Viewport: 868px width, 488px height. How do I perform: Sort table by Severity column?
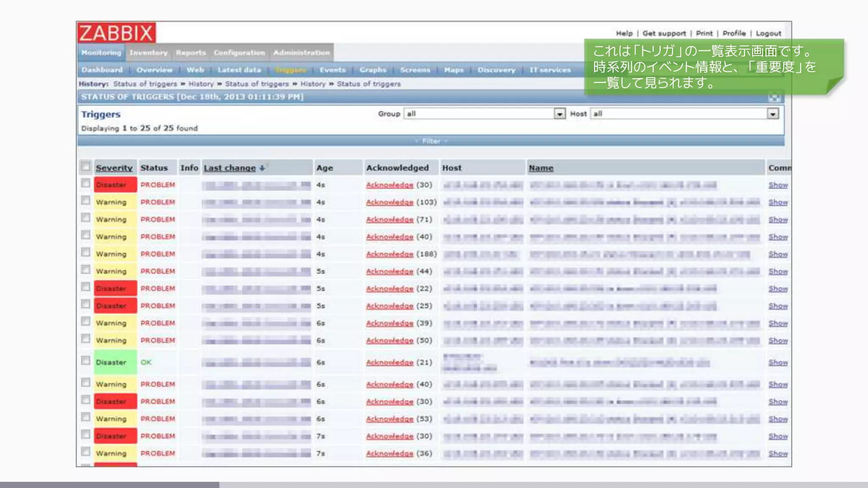point(114,168)
